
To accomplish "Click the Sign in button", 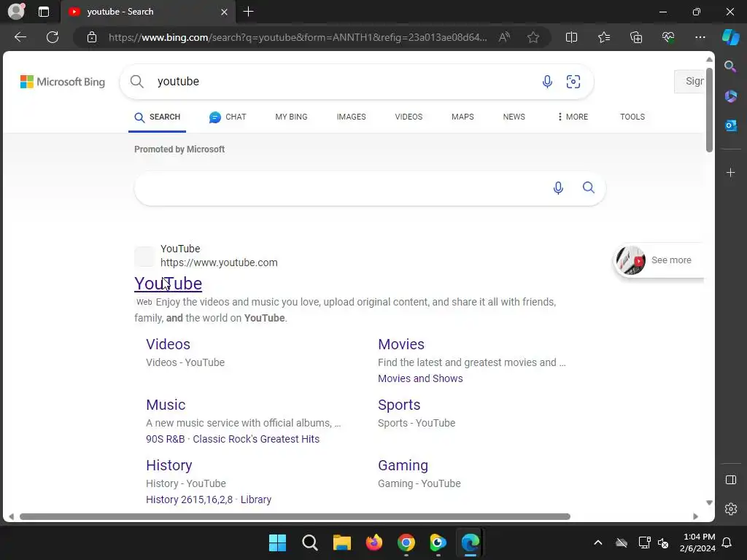I will pyautogui.click(x=689, y=82).
